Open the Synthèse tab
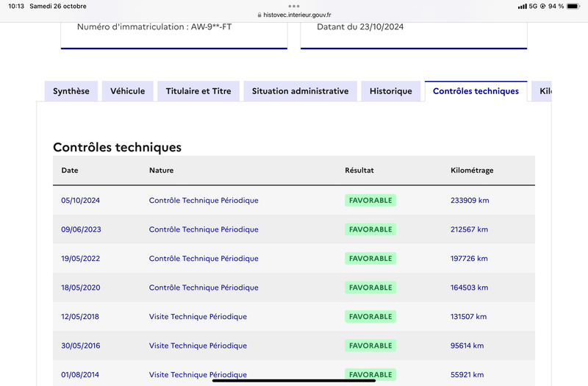The height and width of the screenshot is (386, 588). click(71, 91)
